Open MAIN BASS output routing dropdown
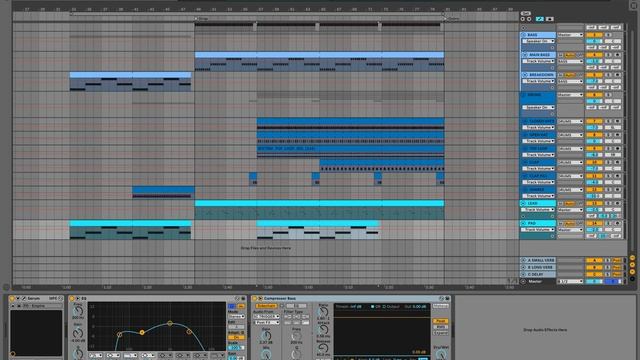The width and height of the screenshot is (640, 360). tap(570, 61)
